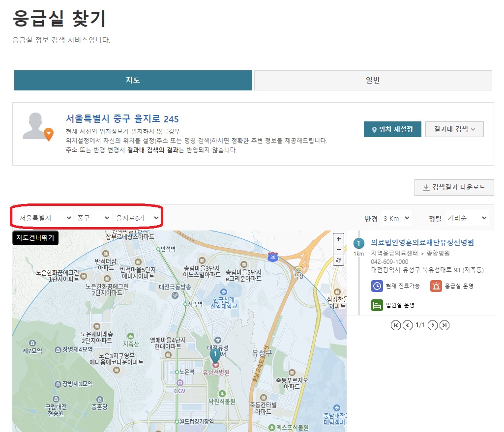This screenshot has width=504, height=432.
Task: Download results via 검색결과 다운로드
Action: 454,187
